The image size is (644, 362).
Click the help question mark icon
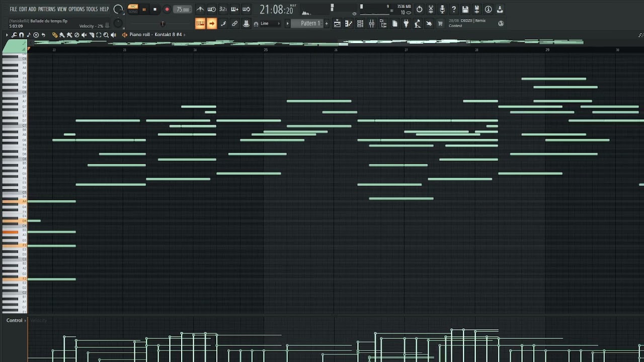454,10
